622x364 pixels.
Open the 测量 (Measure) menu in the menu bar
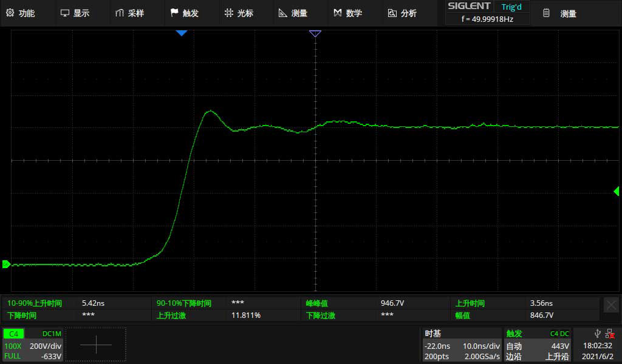click(x=293, y=13)
